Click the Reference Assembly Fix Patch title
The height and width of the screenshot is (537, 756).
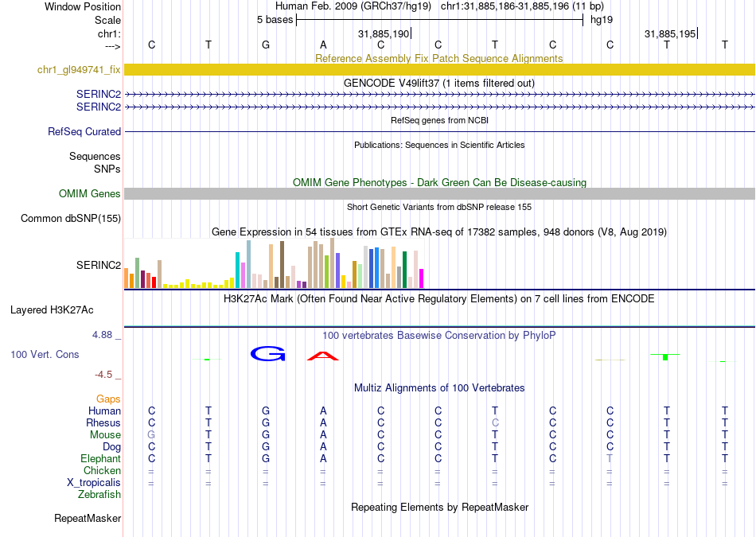(439, 58)
